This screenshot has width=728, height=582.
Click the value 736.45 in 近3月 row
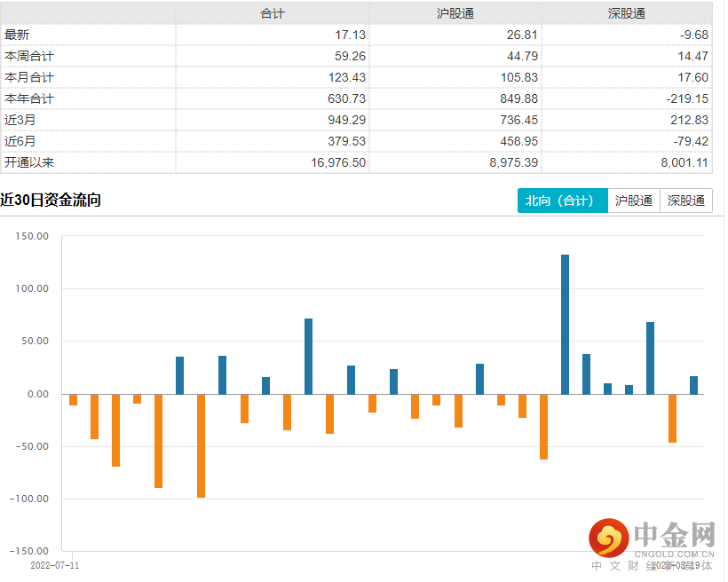point(519,120)
